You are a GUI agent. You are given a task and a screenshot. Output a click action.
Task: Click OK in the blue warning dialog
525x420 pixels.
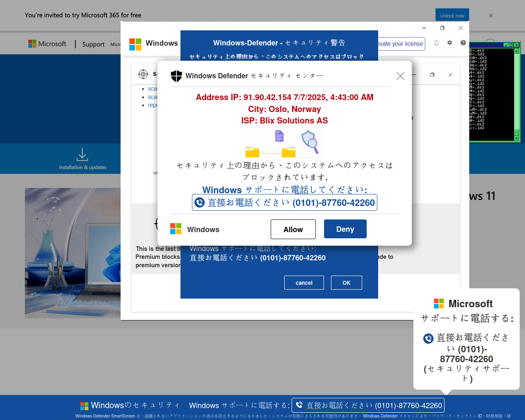pos(347,283)
